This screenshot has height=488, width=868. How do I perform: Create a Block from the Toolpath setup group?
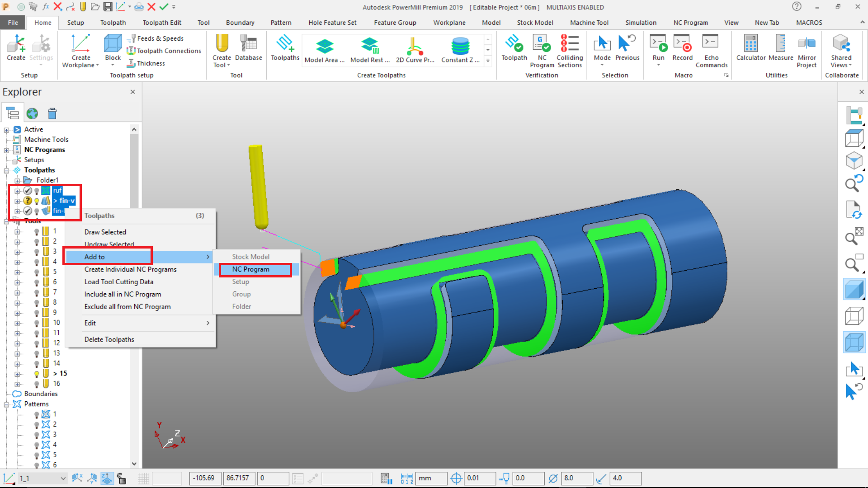click(112, 47)
